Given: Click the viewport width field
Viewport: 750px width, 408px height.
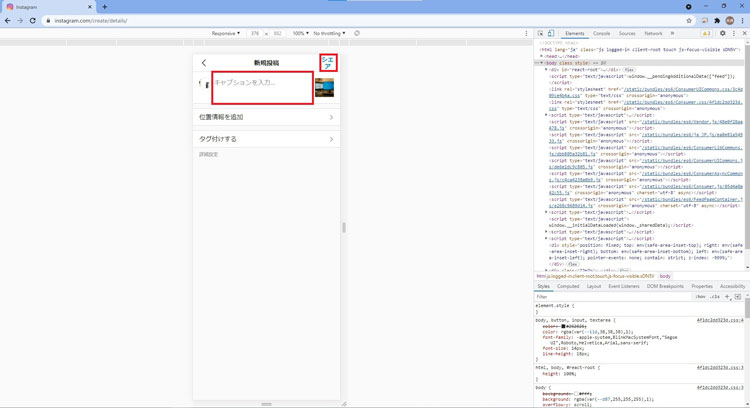Looking at the screenshot, I should click(x=255, y=33).
